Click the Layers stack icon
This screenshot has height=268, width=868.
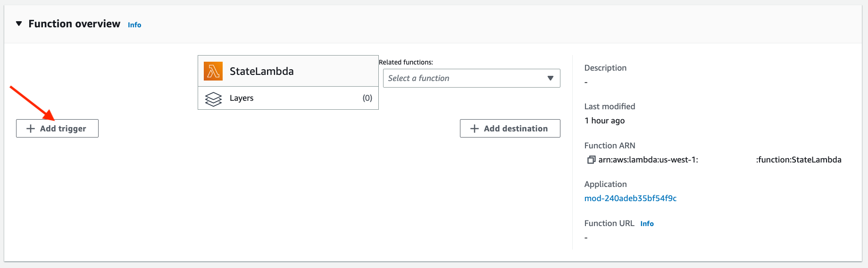point(213,99)
